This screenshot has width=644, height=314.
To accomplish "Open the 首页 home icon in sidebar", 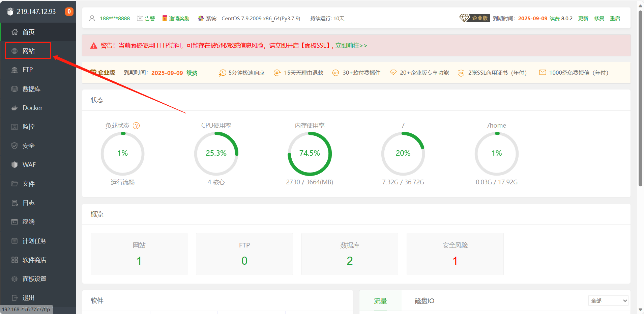I will pyautogui.click(x=14, y=32).
